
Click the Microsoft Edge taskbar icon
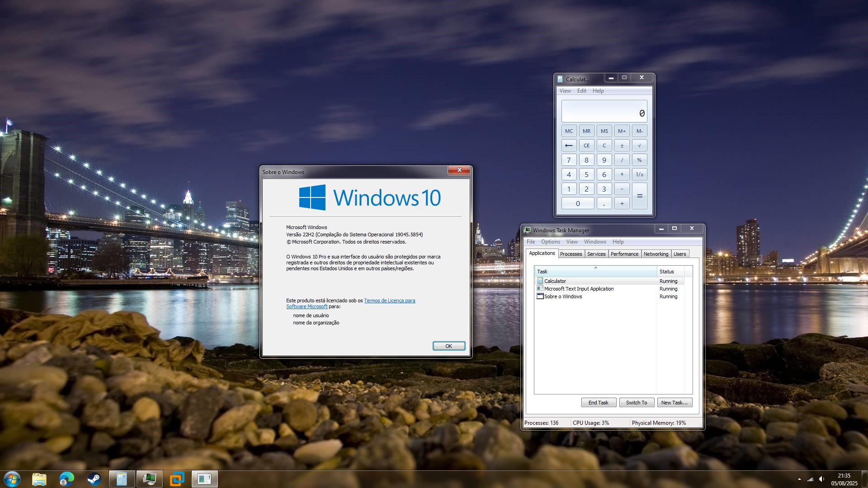coord(66,479)
